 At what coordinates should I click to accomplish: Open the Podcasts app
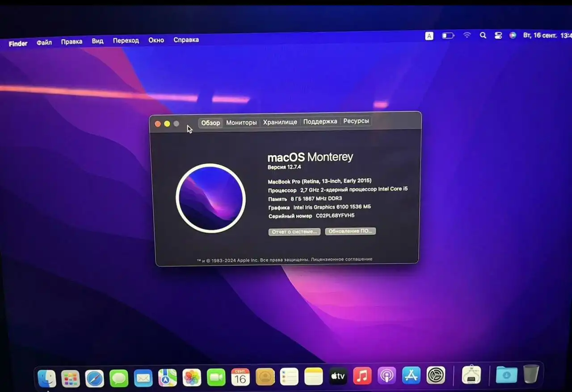(387, 377)
